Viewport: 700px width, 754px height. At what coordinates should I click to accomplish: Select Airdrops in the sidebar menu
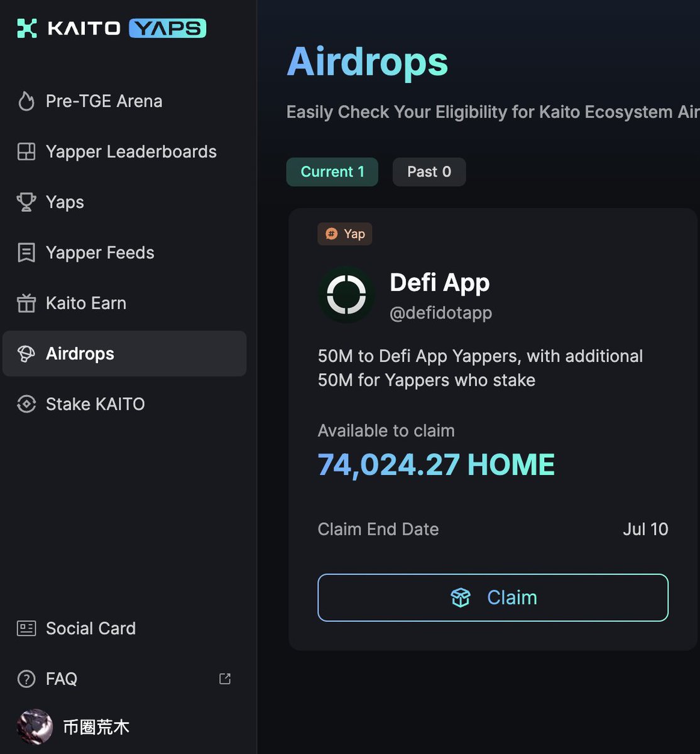point(124,354)
